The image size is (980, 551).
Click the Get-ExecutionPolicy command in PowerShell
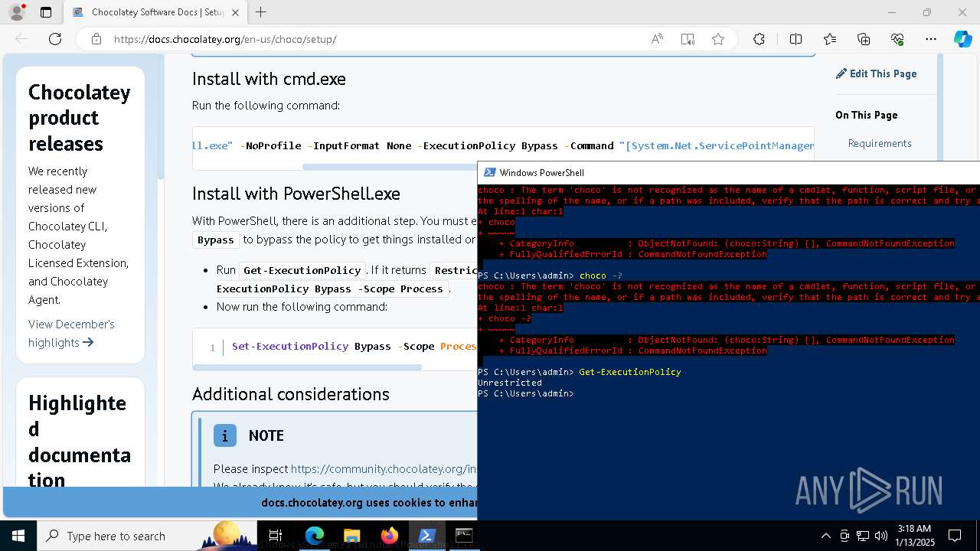629,372
